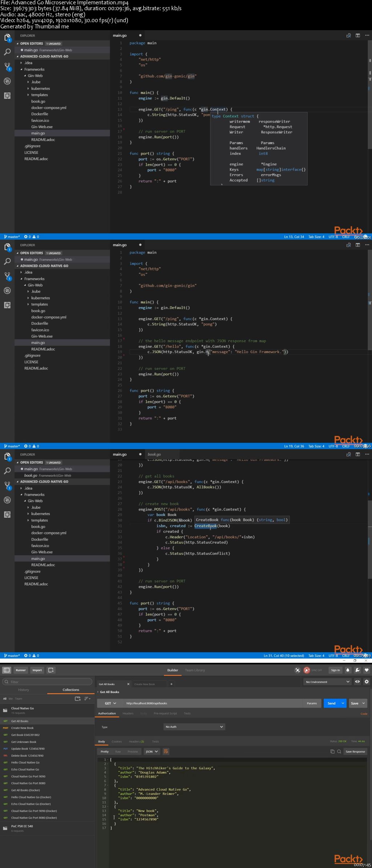Click the Params button
This screenshot has height=868, width=372.
point(312,703)
